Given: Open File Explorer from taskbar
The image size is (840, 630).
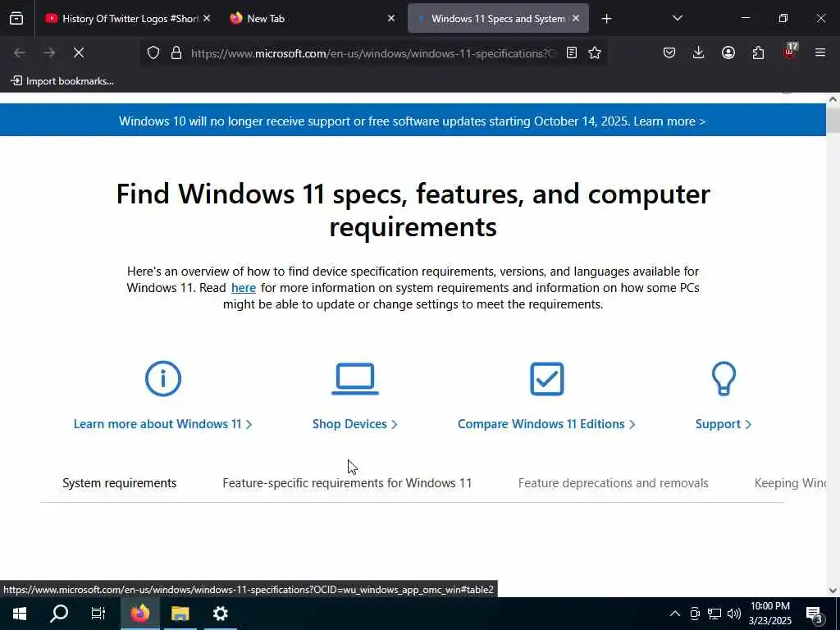Looking at the screenshot, I should (180, 614).
